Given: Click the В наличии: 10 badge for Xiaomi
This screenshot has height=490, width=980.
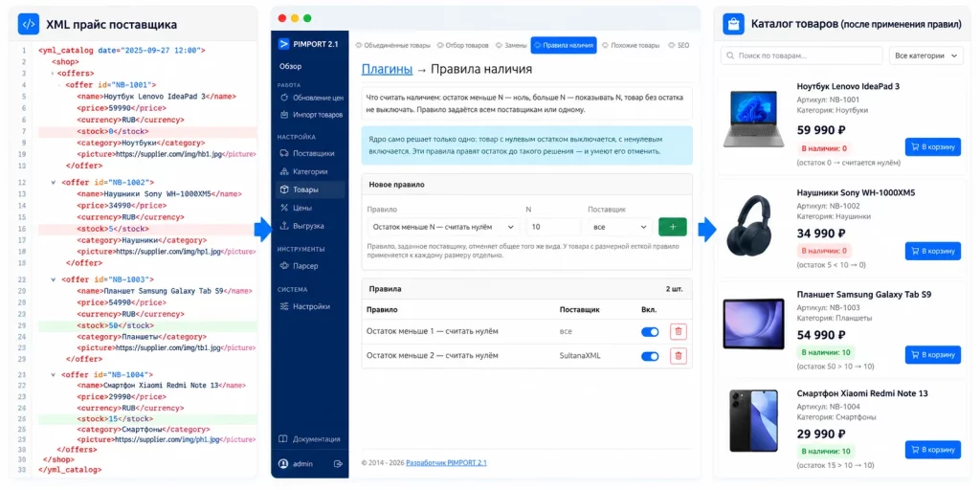Looking at the screenshot, I should 825,452.
